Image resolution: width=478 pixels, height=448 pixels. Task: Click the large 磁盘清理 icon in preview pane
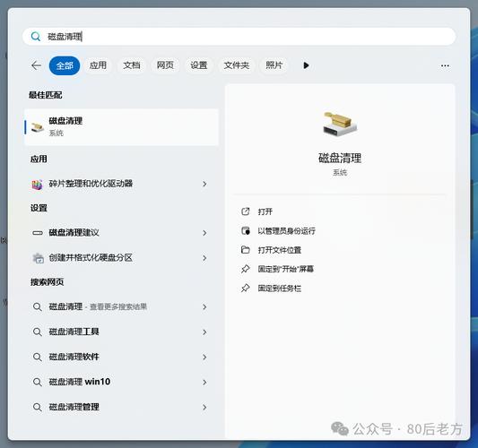pyautogui.click(x=340, y=124)
